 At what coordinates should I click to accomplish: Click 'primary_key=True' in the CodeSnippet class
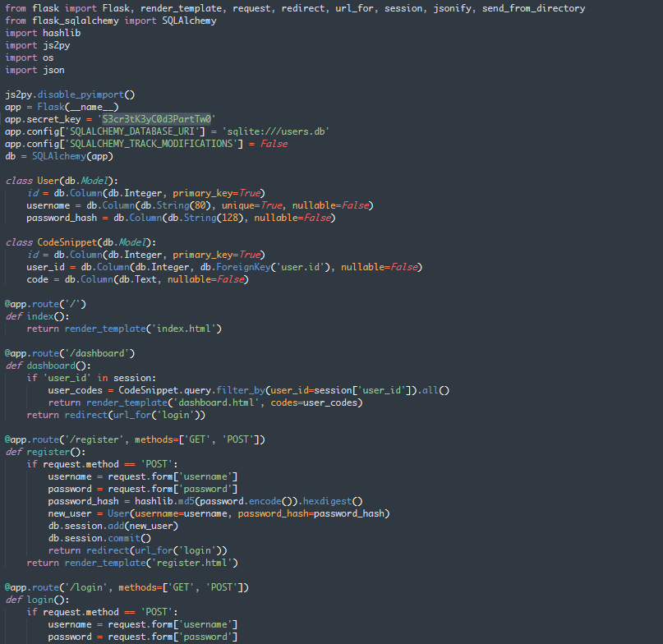tap(216, 255)
